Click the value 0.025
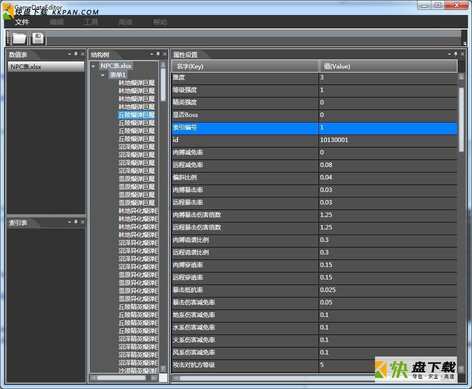 tap(328, 290)
